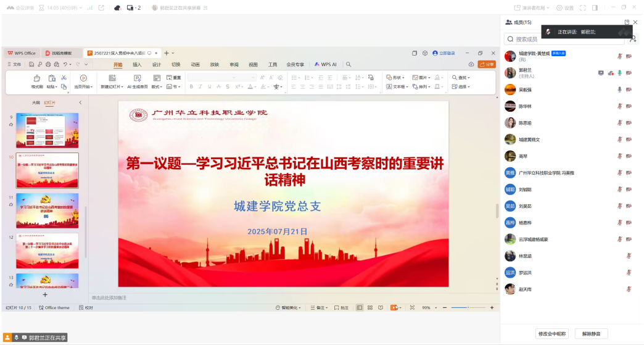Open the WPS AI tool
644x345 pixels.
click(325, 64)
